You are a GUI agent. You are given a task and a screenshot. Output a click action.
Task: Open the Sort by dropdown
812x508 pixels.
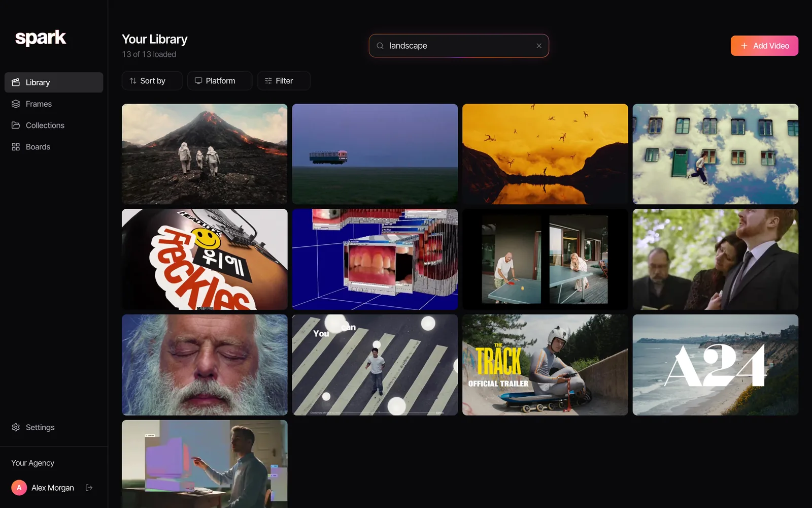(152, 81)
